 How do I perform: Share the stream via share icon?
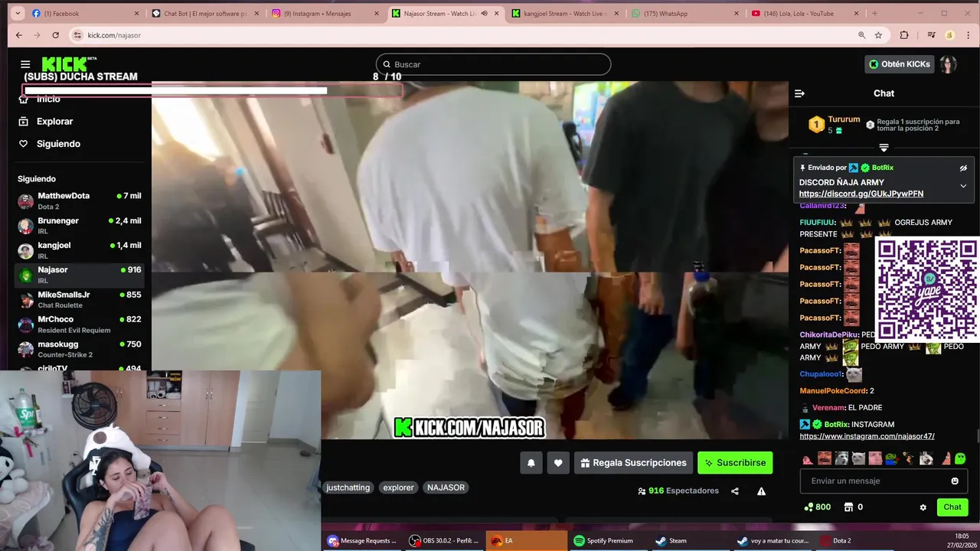(x=735, y=491)
